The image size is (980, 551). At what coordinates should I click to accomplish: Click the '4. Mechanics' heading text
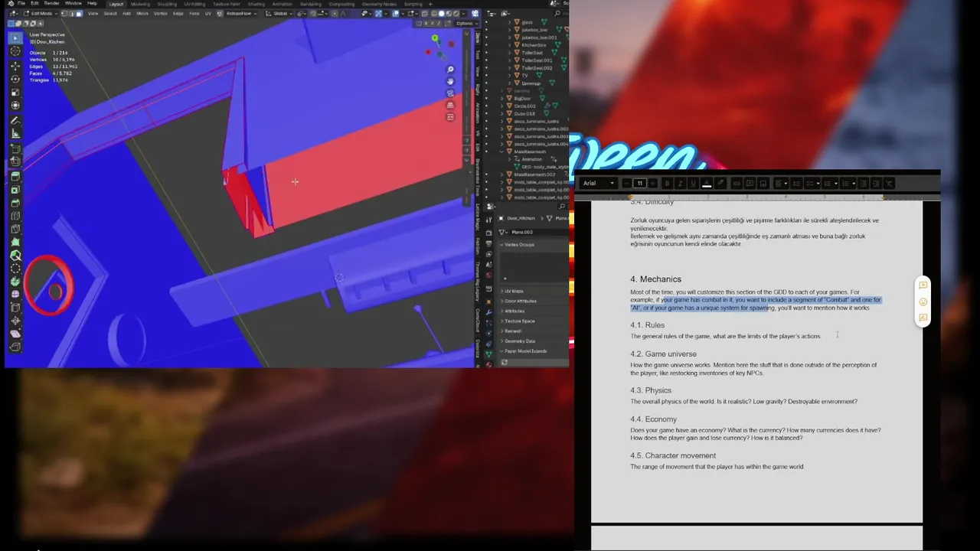pyautogui.click(x=655, y=279)
